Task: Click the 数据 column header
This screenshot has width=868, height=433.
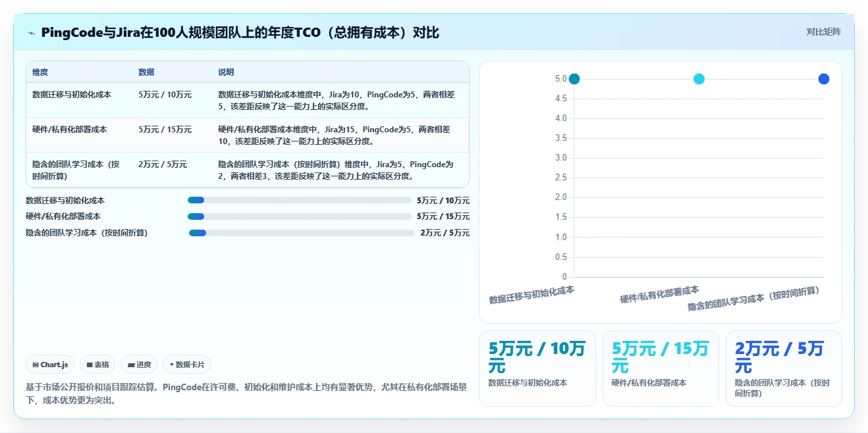Action: pos(146,72)
